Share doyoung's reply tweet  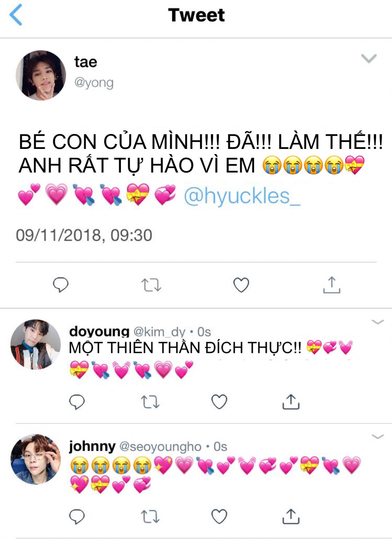click(291, 401)
